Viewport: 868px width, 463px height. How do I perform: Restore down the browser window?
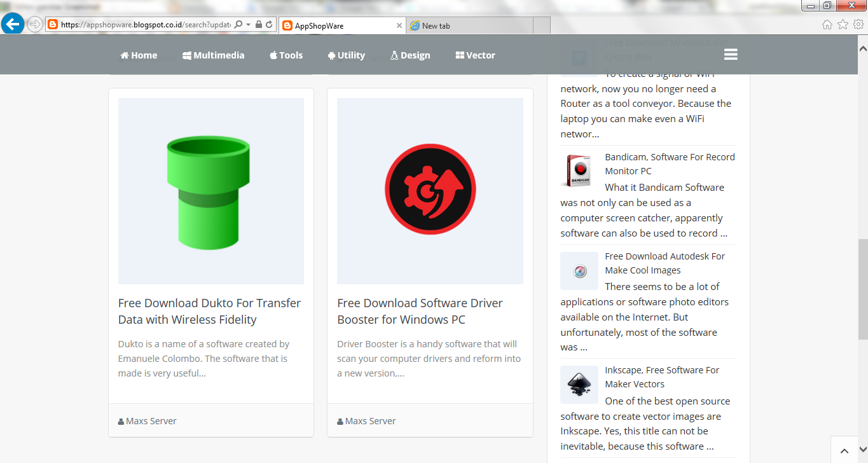point(827,5)
